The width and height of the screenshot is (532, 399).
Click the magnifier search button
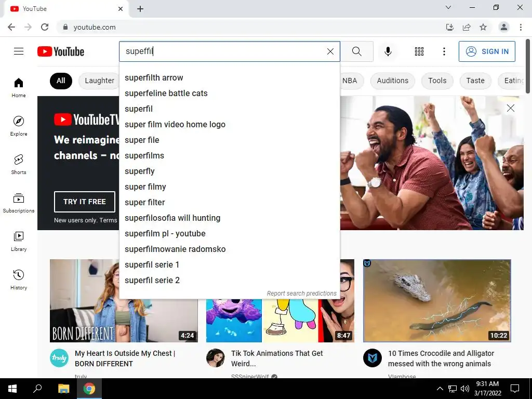(356, 51)
